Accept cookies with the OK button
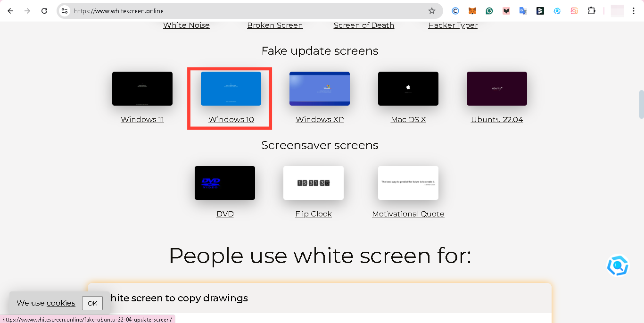 pos(92,303)
